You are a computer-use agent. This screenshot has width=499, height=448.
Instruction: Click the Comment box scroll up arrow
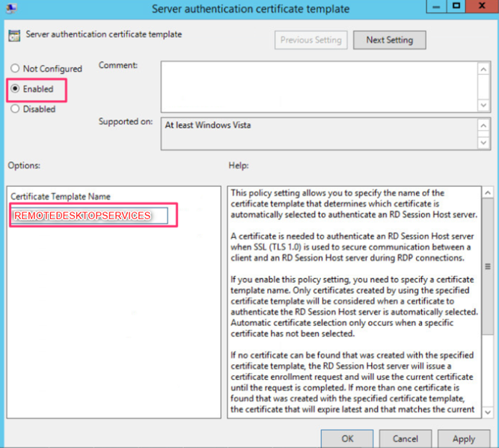point(484,69)
